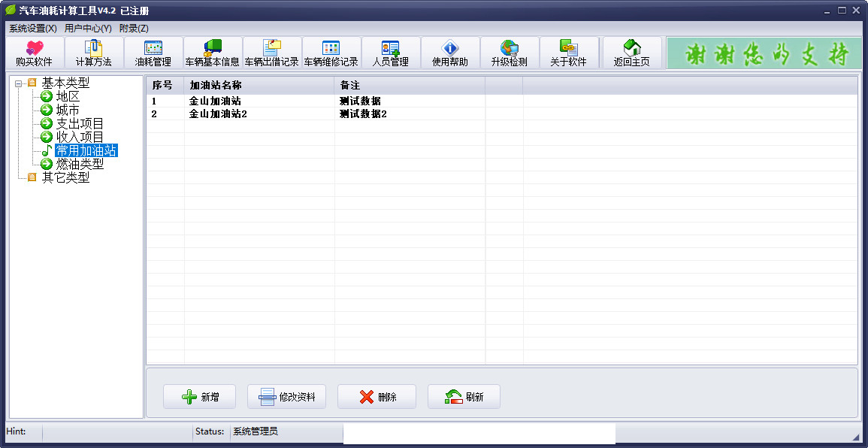868x448 pixels.
Task: Select the 金山加油站2 table row
Action: (218, 114)
